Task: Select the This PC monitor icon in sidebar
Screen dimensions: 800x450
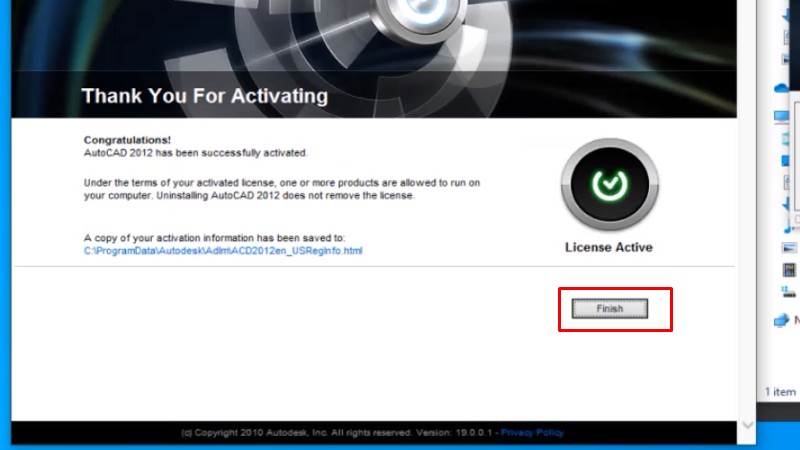Action: (782, 116)
